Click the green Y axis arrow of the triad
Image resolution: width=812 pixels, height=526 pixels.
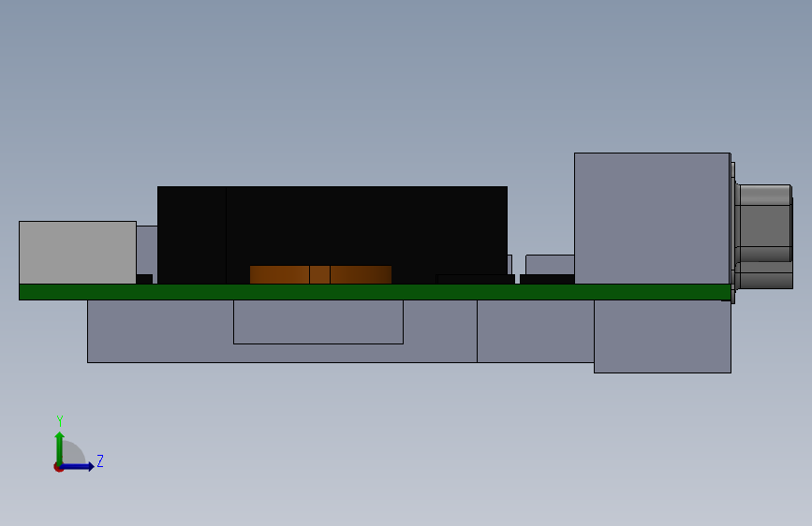59,447
